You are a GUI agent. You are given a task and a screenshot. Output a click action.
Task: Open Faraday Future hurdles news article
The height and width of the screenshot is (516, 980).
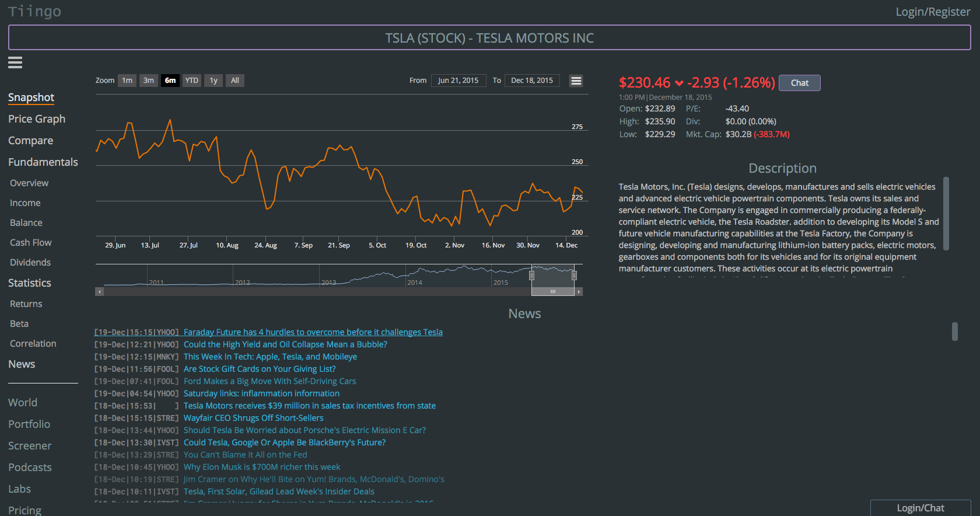313,332
